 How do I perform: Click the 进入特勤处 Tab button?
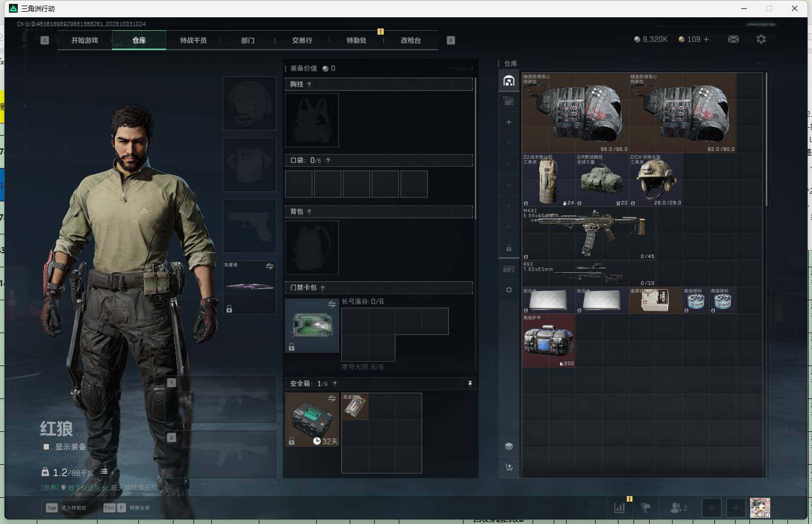pyautogui.click(x=66, y=508)
